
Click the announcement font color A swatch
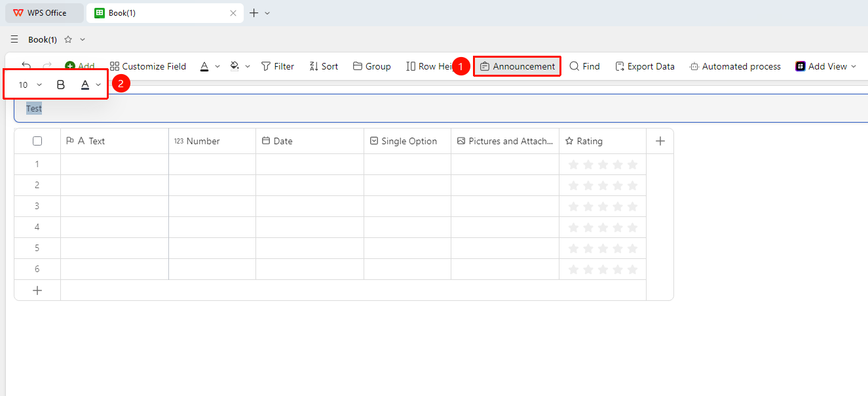[85, 85]
